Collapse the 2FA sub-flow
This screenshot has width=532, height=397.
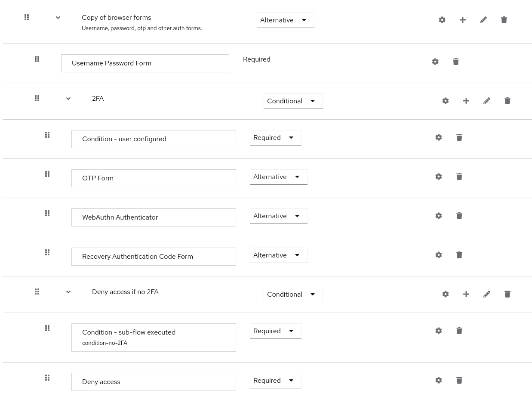click(x=68, y=99)
